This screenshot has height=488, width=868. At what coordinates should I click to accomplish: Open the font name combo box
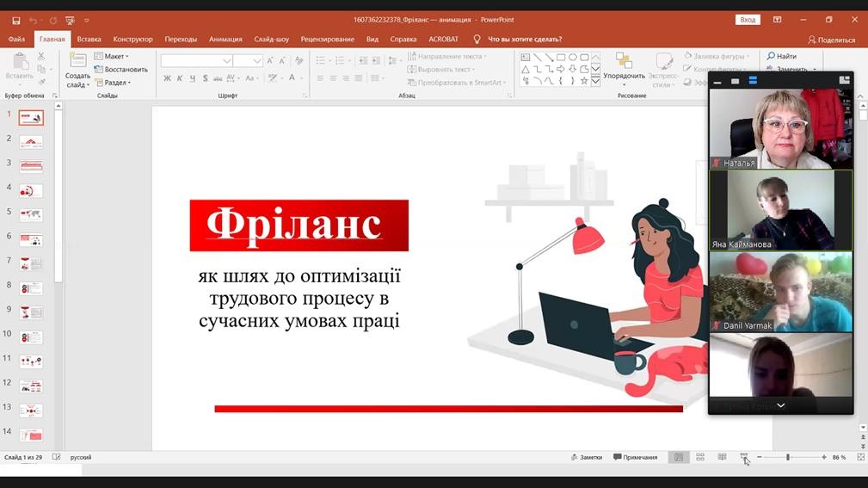tap(197, 61)
